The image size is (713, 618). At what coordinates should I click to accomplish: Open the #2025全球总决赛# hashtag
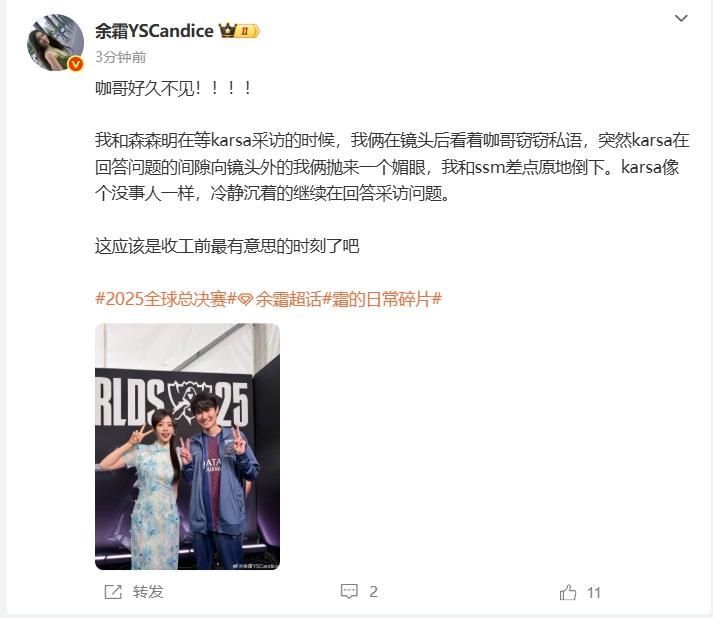166,299
